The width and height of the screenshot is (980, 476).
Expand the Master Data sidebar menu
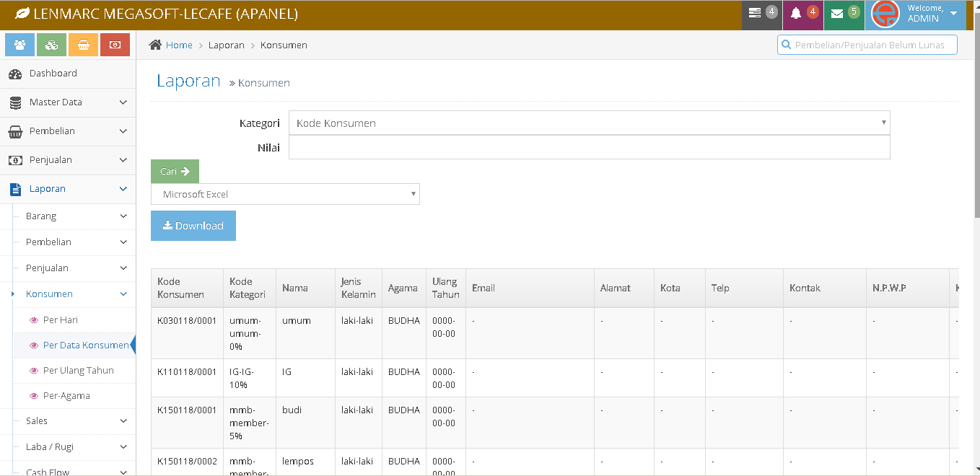pos(68,102)
